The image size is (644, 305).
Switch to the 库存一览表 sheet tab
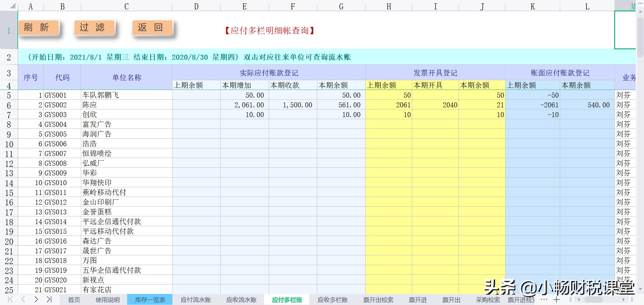coord(150,300)
